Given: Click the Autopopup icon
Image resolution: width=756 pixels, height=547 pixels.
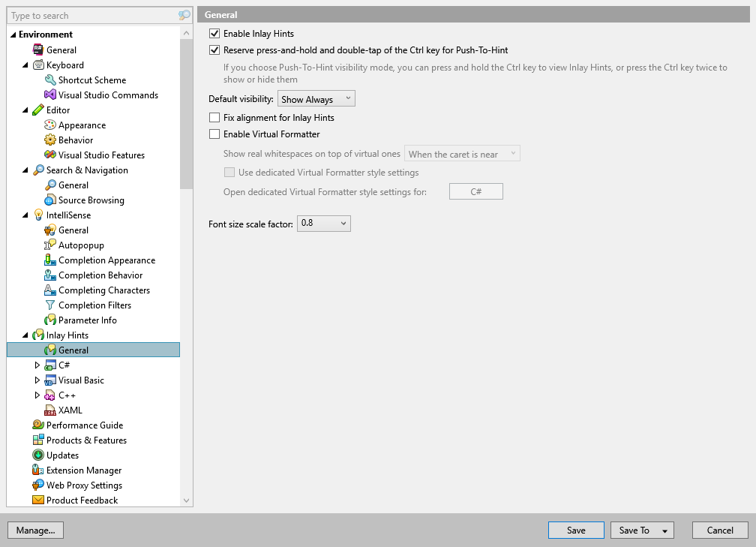Looking at the screenshot, I should tap(50, 245).
